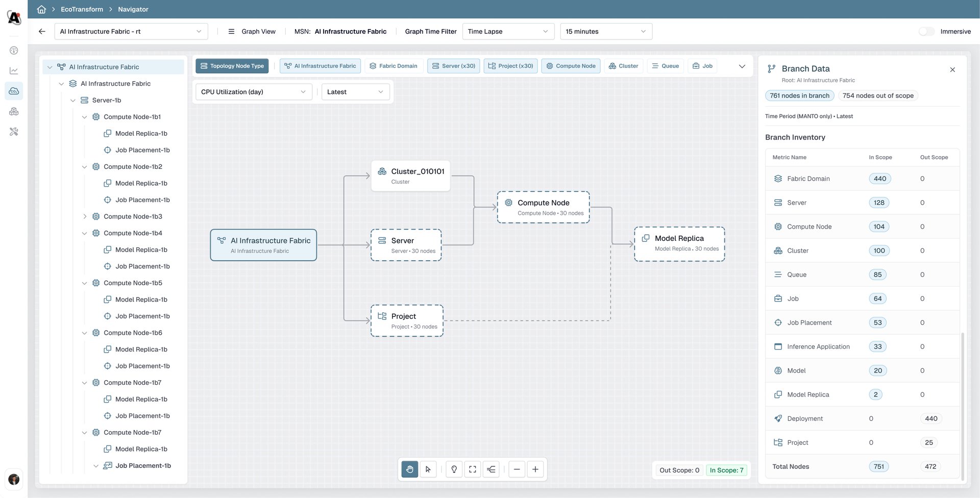
Task: Select Compute Node-1b6 in the tree
Action: click(133, 333)
